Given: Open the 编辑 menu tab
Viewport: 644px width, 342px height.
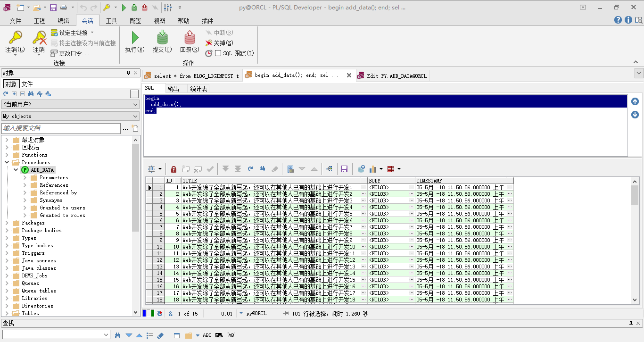Looking at the screenshot, I should point(64,21).
